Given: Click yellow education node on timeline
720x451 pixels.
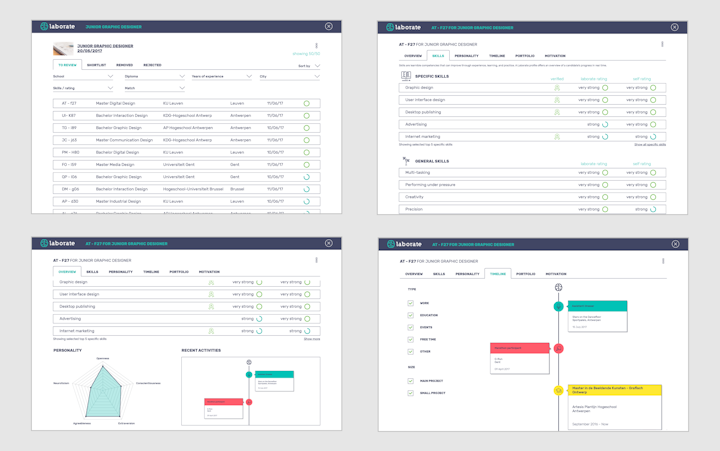Looking at the screenshot, I should (559, 391).
